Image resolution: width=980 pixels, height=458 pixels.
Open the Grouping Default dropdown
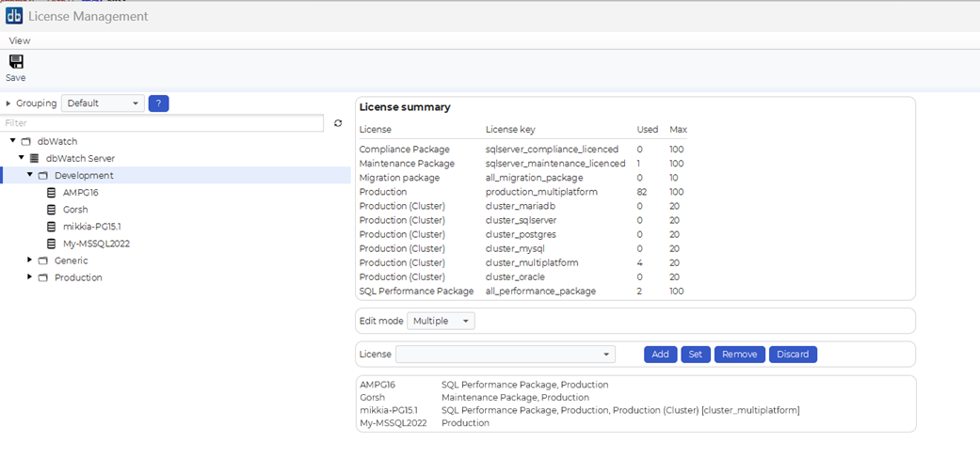click(x=104, y=103)
